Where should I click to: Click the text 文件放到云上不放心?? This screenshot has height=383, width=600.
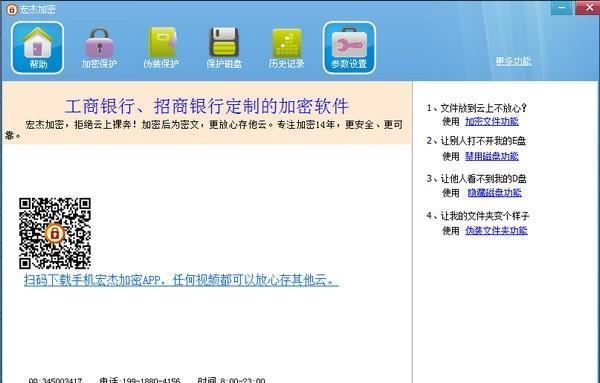[484, 108]
